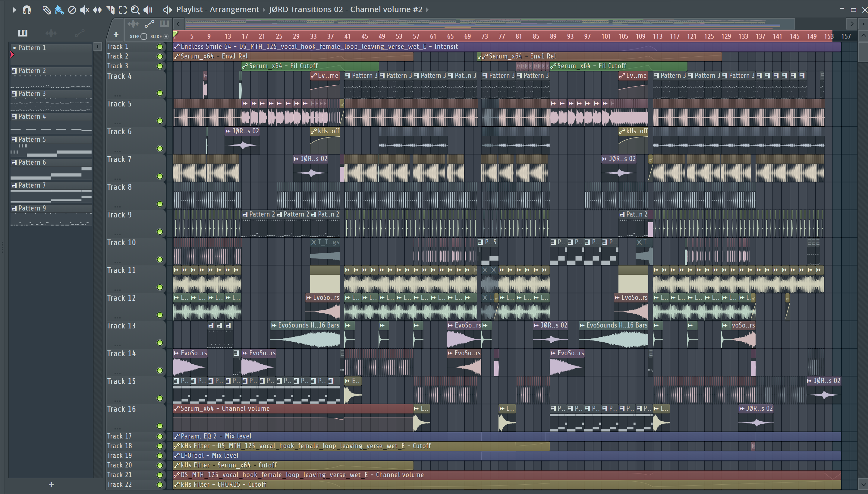Open the Playlist options menu arrow
The image size is (868, 494).
pos(14,10)
